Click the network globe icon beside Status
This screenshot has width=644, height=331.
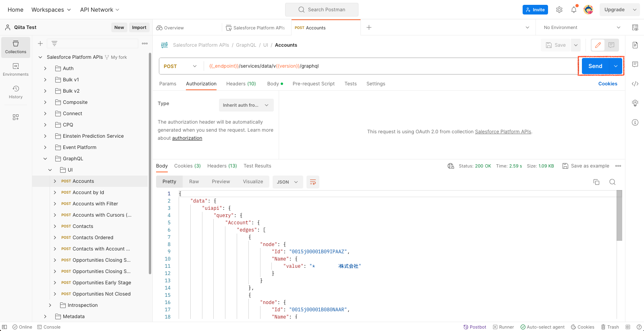(451, 166)
